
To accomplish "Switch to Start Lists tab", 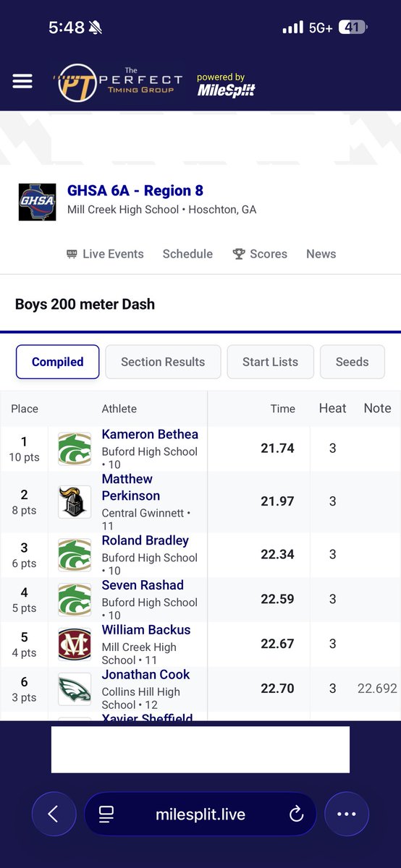I will tap(270, 362).
